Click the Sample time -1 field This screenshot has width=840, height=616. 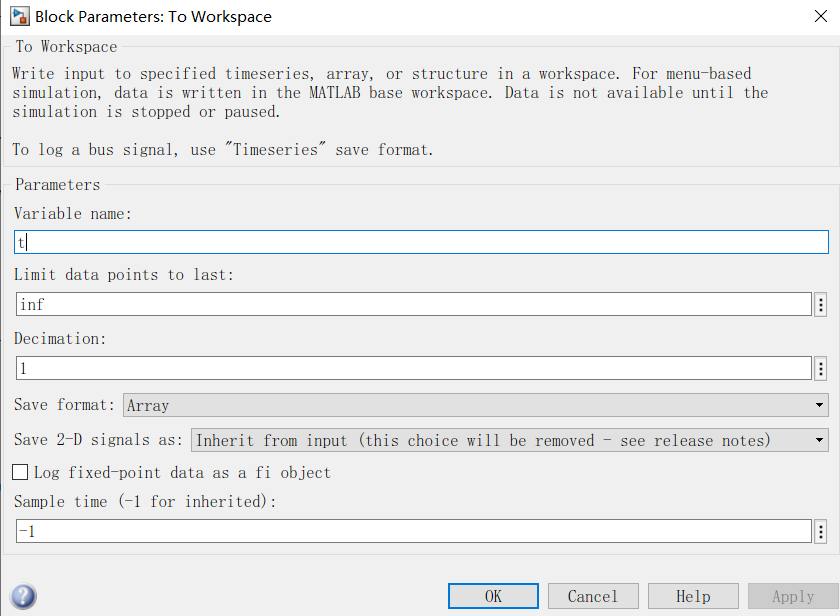coord(414,531)
